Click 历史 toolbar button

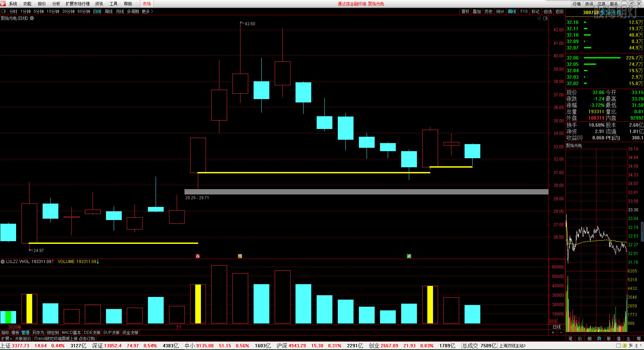tap(489, 11)
